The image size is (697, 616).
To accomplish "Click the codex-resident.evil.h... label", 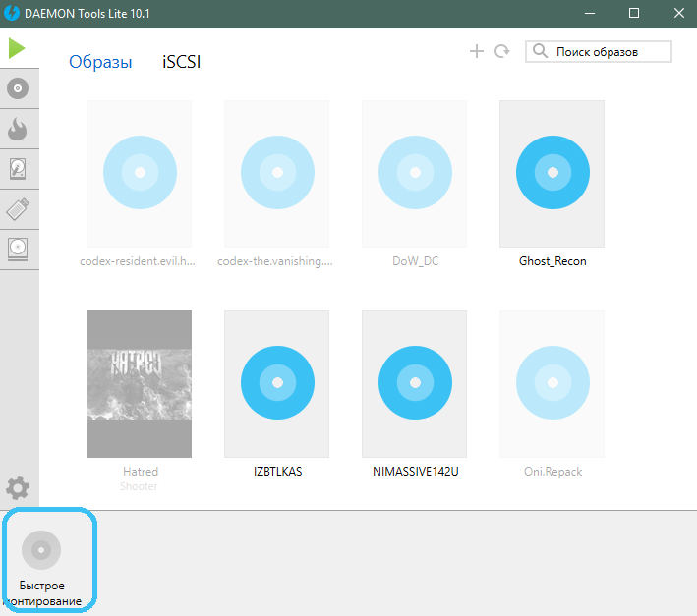I will pos(138,261).
